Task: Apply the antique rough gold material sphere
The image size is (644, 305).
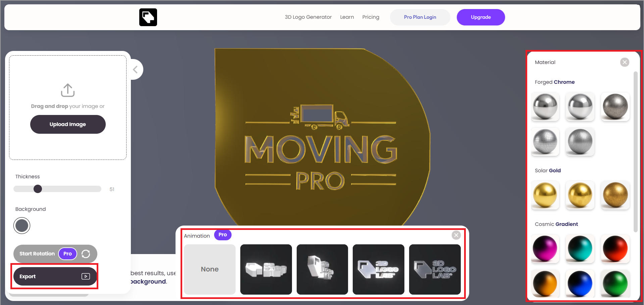Action: (615, 195)
